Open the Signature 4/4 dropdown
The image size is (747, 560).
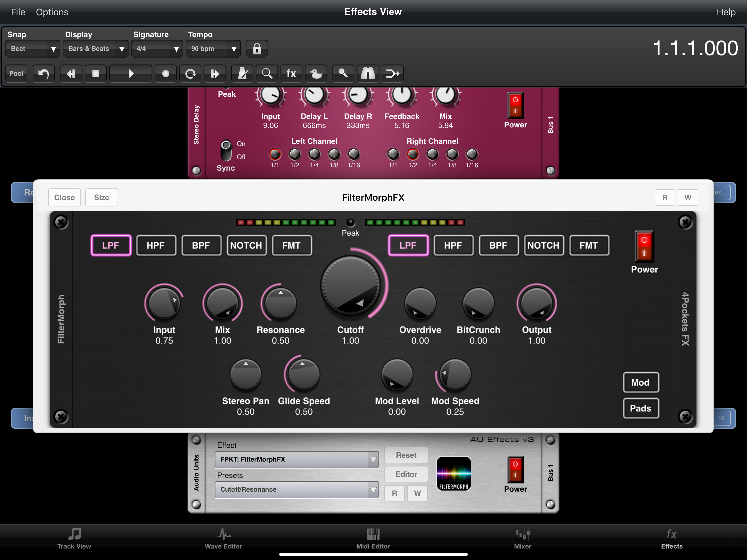157,49
